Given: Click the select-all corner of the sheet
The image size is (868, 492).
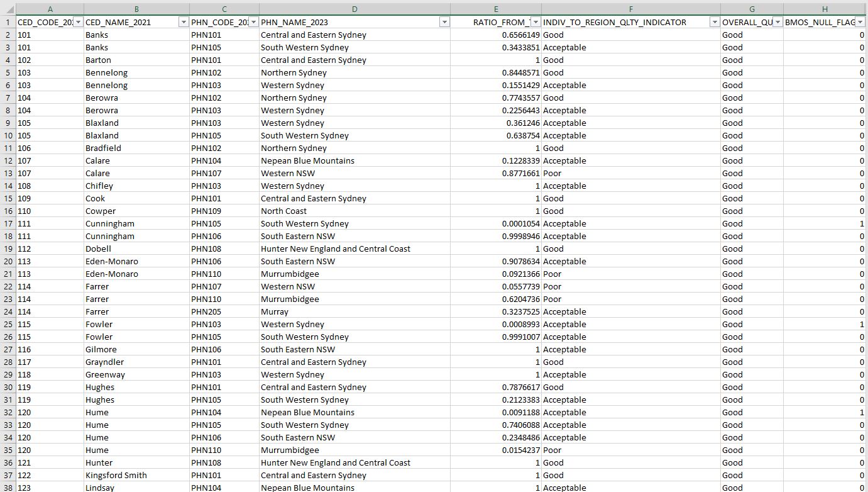Looking at the screenshot, I should 8,9.
